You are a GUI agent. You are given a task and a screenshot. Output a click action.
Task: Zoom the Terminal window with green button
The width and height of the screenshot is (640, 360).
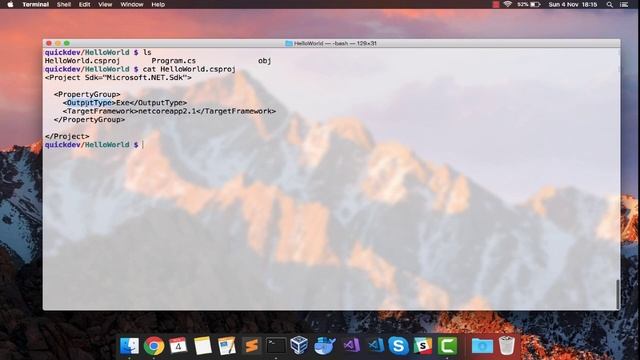(x=67, y=43)
